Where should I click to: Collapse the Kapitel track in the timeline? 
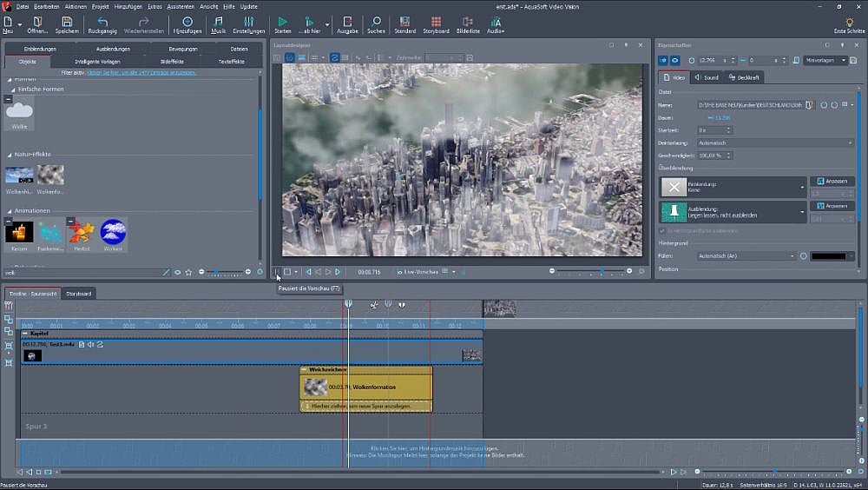(25, 334)
